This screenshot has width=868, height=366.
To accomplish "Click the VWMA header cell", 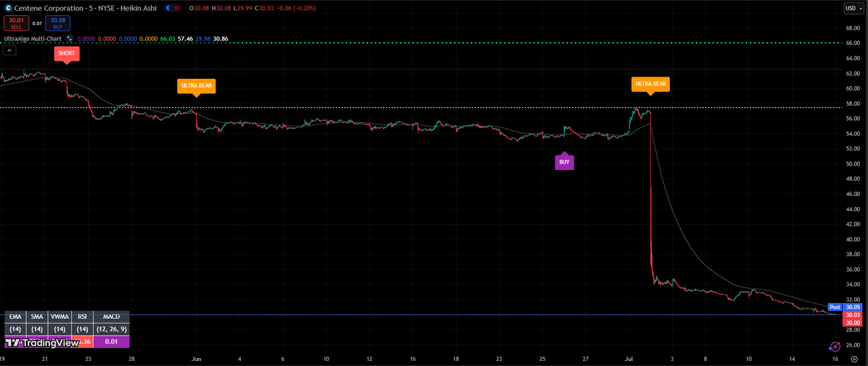I will [59, 317].
